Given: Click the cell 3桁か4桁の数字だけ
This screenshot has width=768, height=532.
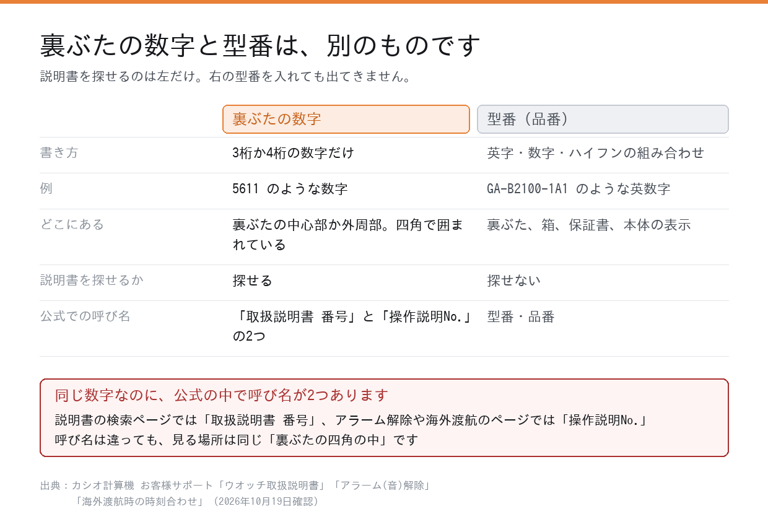Looking at the screenshot, I should tap(294, 153).
